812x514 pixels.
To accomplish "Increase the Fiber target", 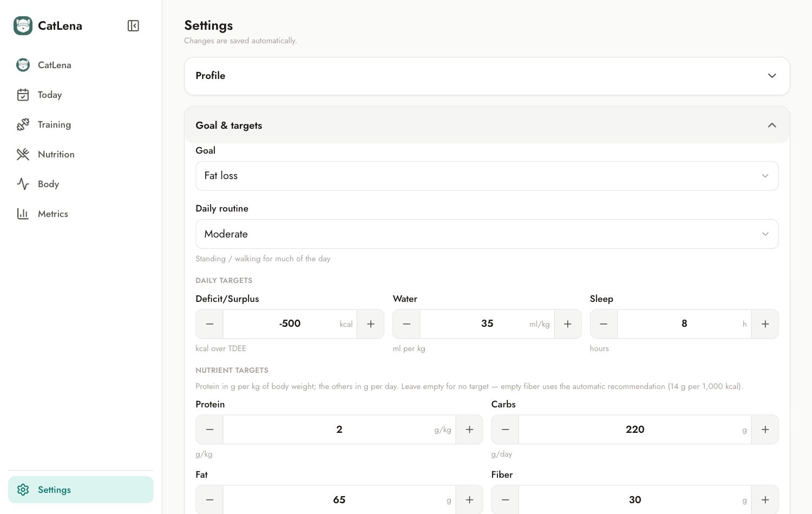I will pyautogui.click(x=765, y=500).
